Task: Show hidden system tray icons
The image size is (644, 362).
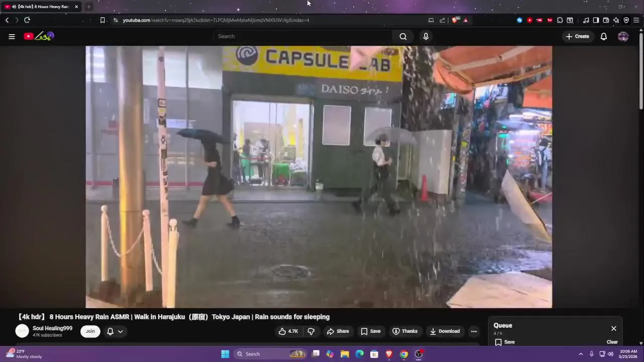Action: pos(581,354)
